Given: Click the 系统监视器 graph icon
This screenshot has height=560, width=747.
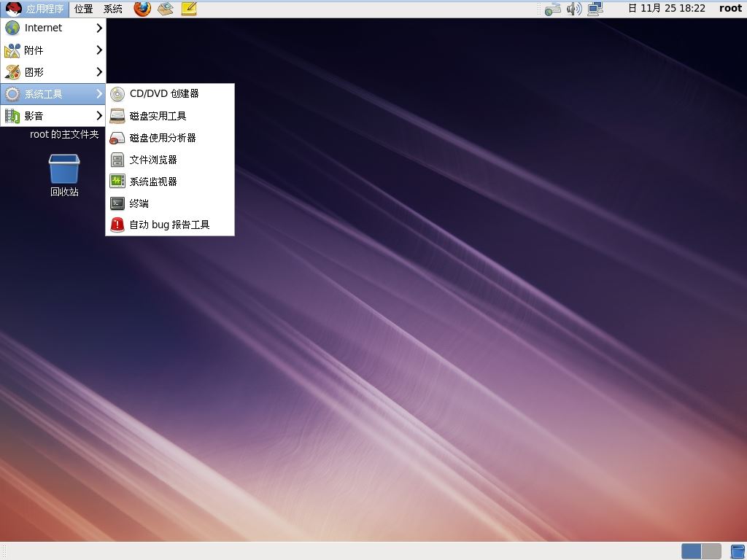Looking at the screenshot, I should (117, 182).
